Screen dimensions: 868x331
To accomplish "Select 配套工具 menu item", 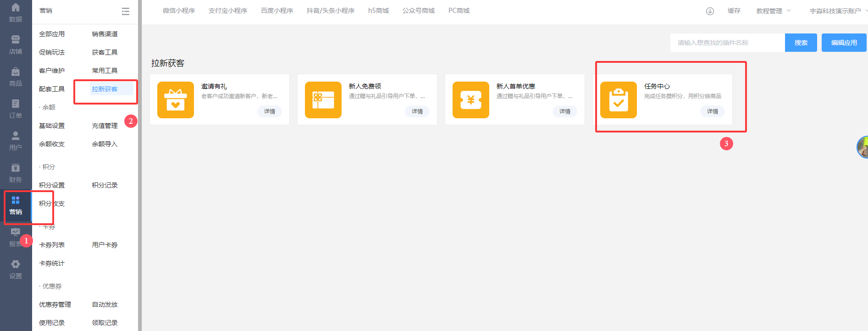I will coord(52,89).
